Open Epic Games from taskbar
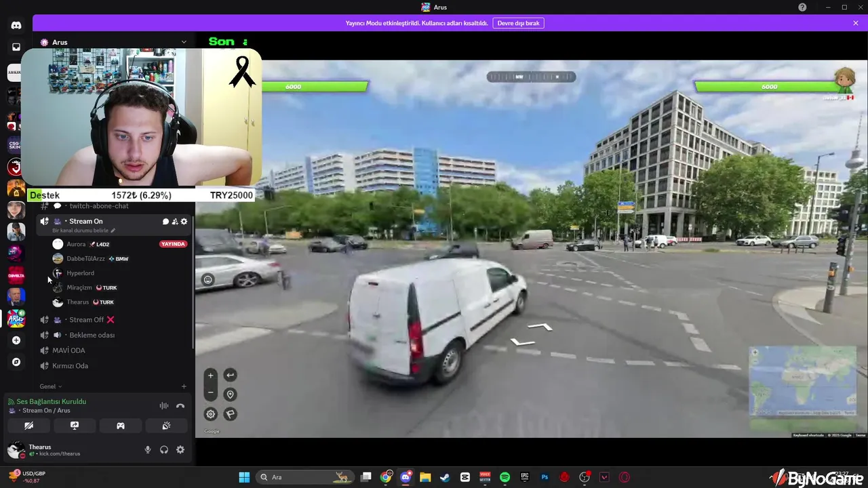Screen dimensions: 868x488 pyautogui.click(x=525, y=477)
